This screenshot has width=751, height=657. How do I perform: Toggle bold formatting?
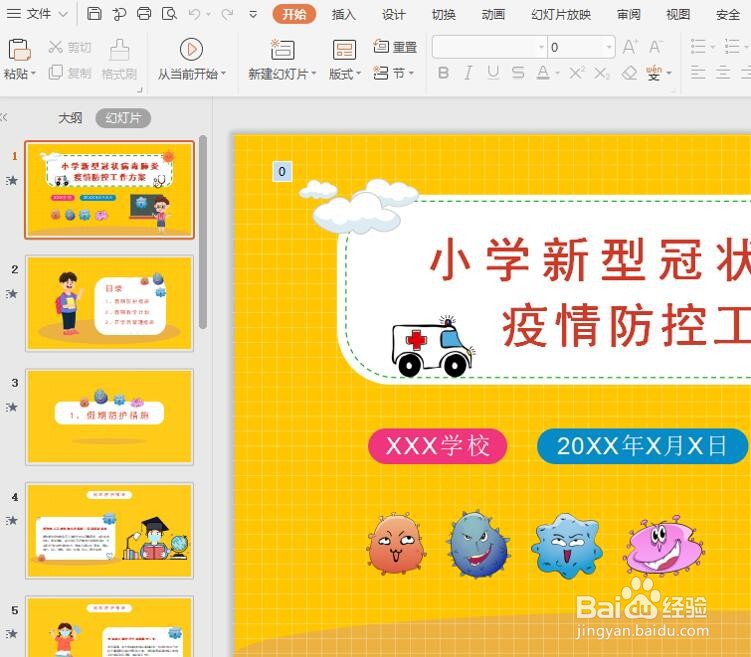(444, 73)
